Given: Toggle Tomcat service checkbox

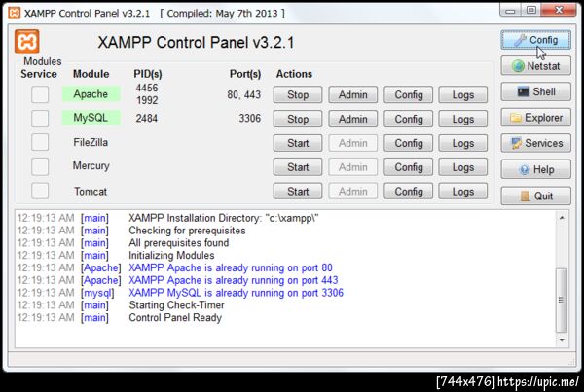Looking at the screenshot, I should [40, 191].
